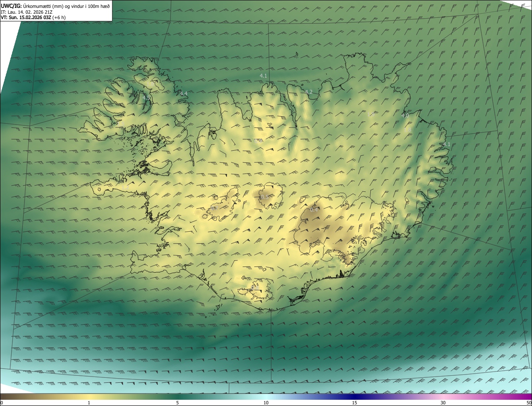Viewport: 532px width, 406px height.
Task: Click the 'VT: Sun. 15.02.2026 03Z' line
Action: click(33, 17)
